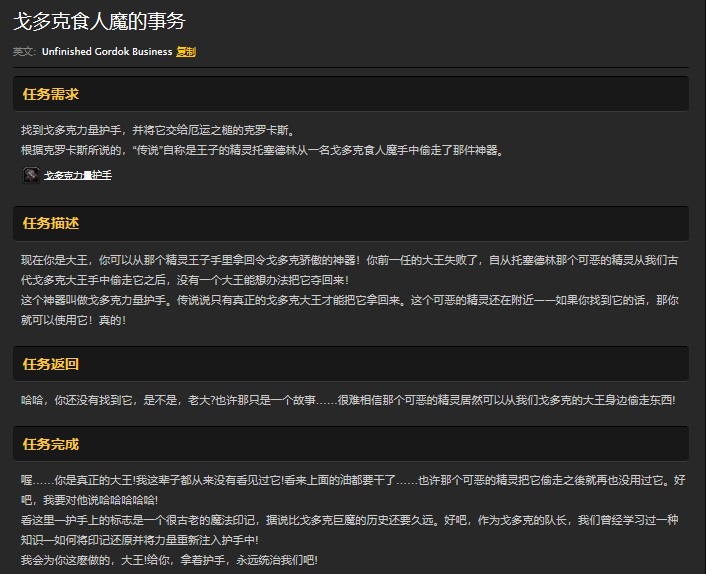This screenshot has height=574, width=706.
Task: Click the line starting 我会为你这麽做的
Action: coord(169,560)
